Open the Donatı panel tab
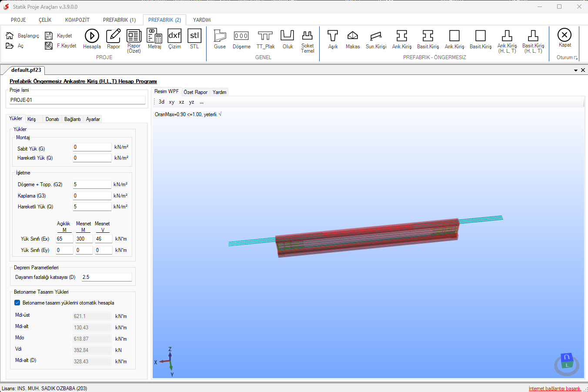 pos(52,119)
